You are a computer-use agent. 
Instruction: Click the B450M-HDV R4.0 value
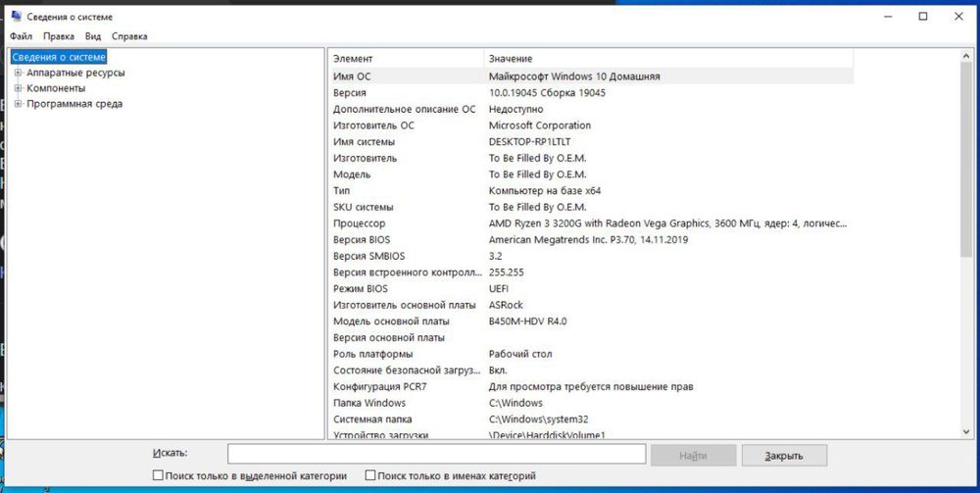point(527,321)
